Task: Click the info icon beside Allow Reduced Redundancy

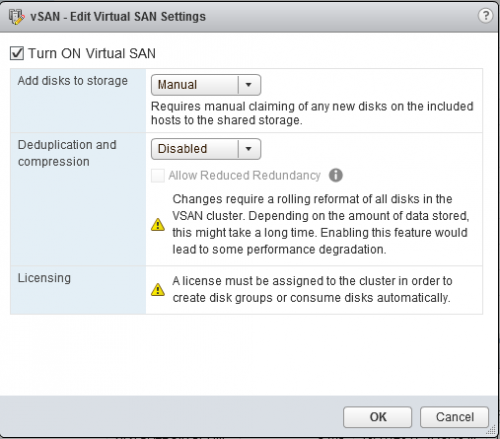Action: [335, 175]
